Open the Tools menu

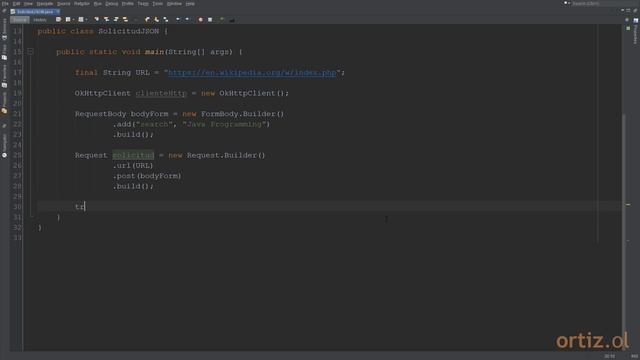click(158, 4)
